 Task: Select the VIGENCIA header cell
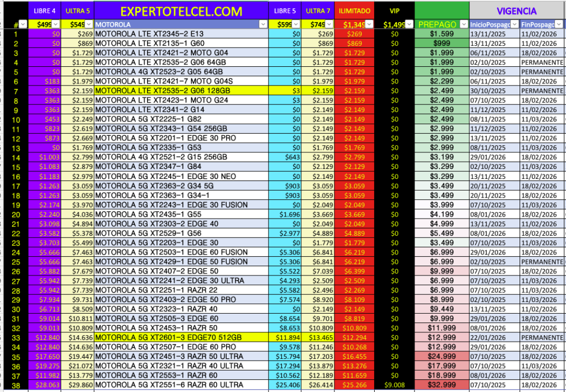(x=516, y=11)
